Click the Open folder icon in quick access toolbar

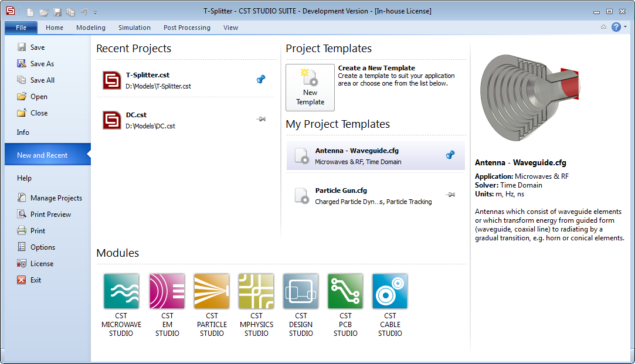coord(44,12)
